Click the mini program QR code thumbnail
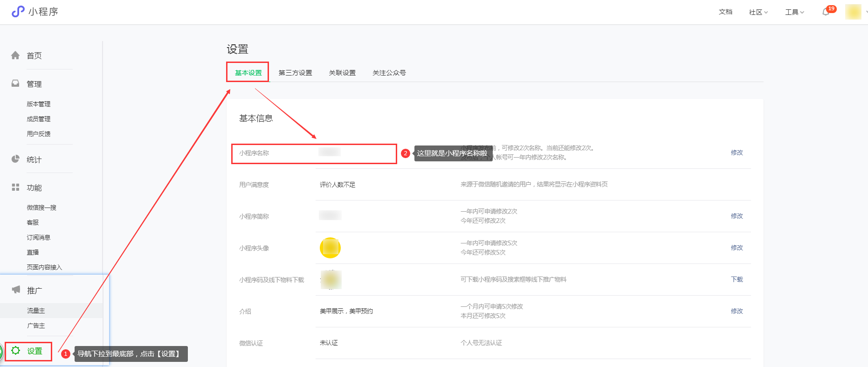 click(x=331, y=279)
